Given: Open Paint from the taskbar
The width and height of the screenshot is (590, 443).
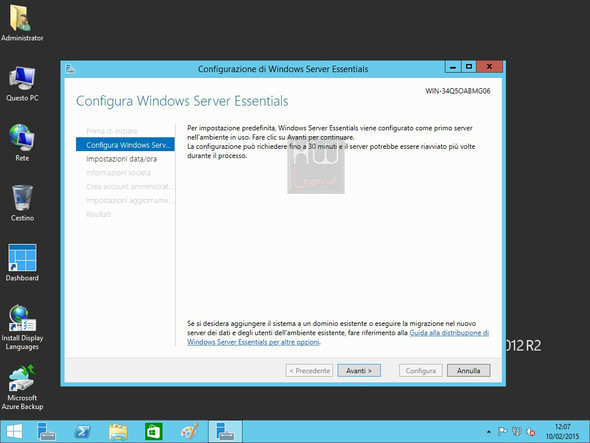Looking at the screenshot, I should [189, 431].
